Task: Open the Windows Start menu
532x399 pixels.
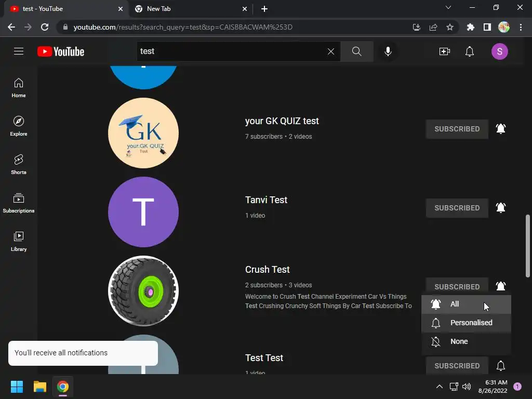Action: (x=17, y=387)
